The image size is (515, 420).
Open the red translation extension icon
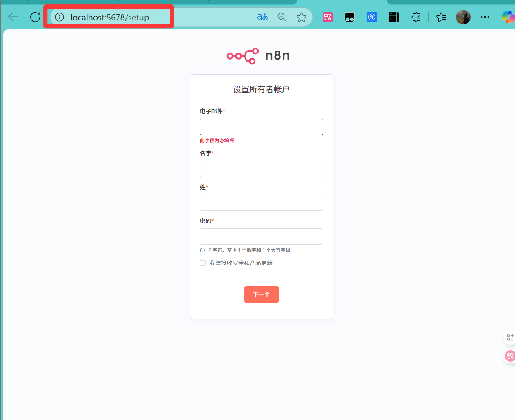click(x=328, y=17)
